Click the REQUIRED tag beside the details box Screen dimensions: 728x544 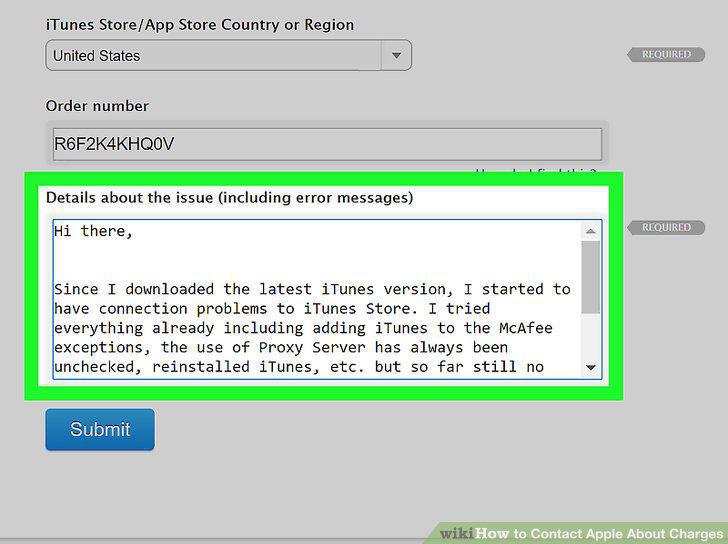pos(666,227)
